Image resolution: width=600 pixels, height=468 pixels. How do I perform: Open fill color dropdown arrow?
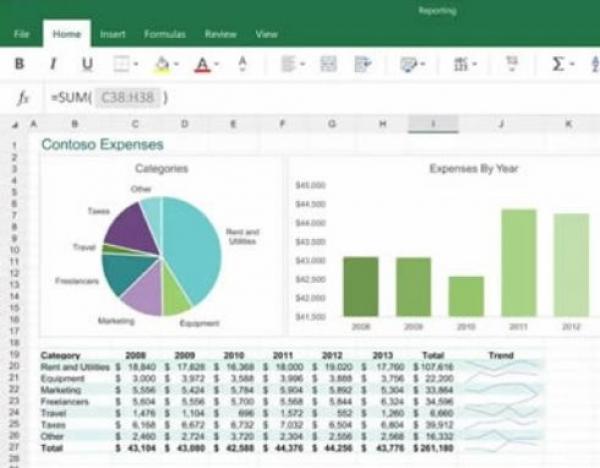click(176, 64)
